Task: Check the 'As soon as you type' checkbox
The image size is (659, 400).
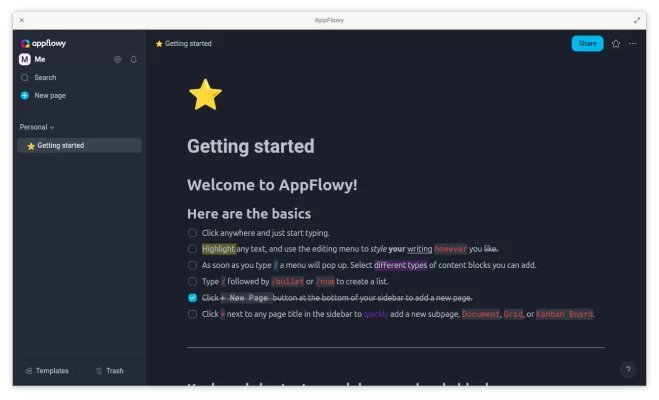Action: click(192, 265)
